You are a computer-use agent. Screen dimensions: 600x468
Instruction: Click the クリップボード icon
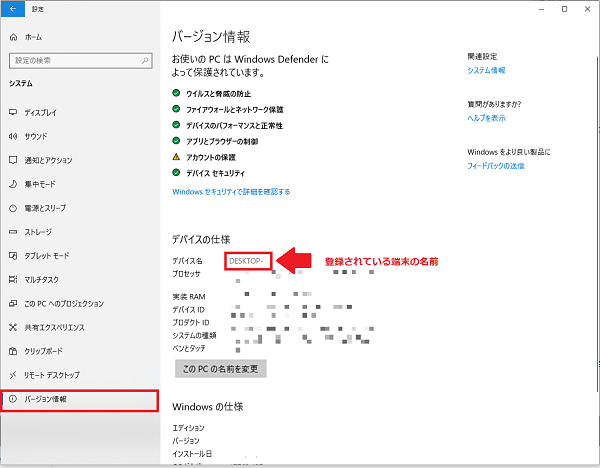(x=13, y=351)
